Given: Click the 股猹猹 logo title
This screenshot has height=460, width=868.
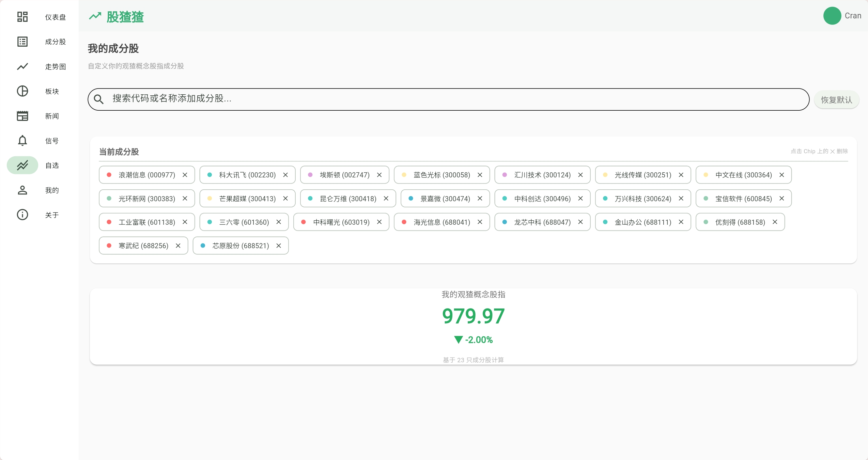Looking at the screenshot, I should (125, 17).
